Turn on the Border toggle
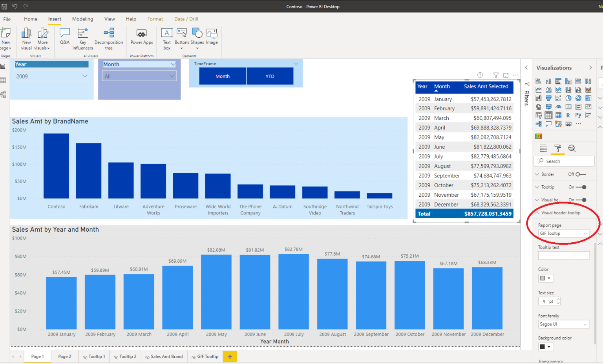Screen dimensions: 603x364 (x=581, y=174)
